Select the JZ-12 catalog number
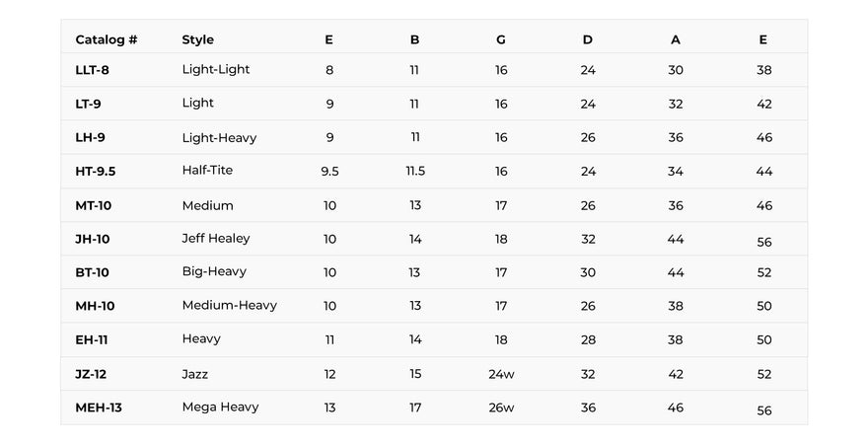The width and height of the screenshot is (868, 444). coord(91,374)
